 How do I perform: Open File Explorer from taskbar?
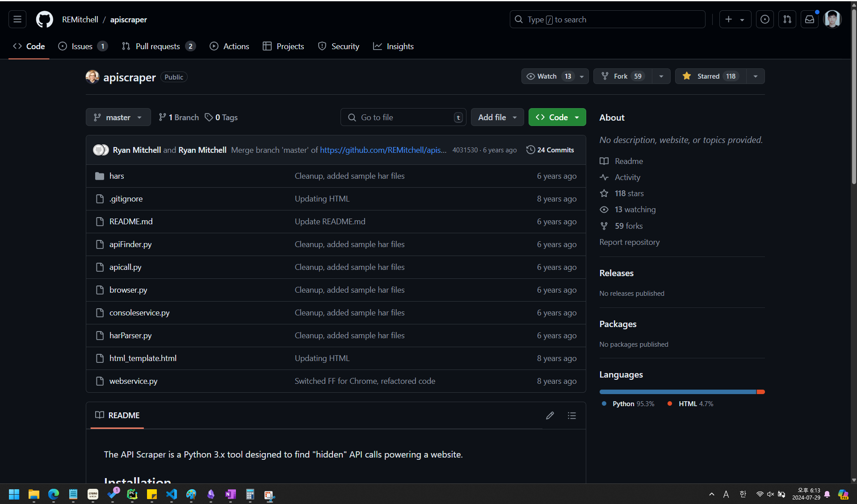pyautogui.click(x=34, y=494)
